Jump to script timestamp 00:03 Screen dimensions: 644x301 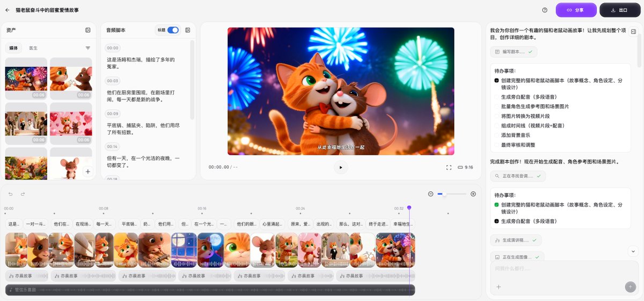(113, 81)
